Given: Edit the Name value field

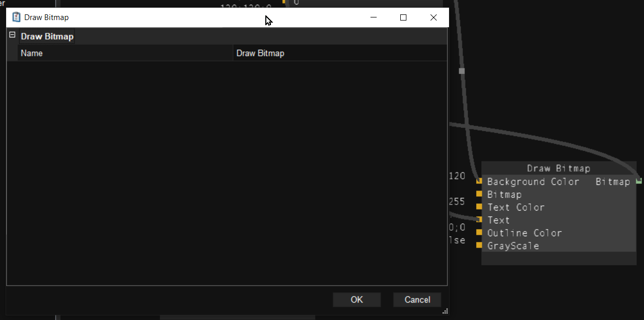Looking at the screenshot, I should pyautogui.click(x=339, y=53).
